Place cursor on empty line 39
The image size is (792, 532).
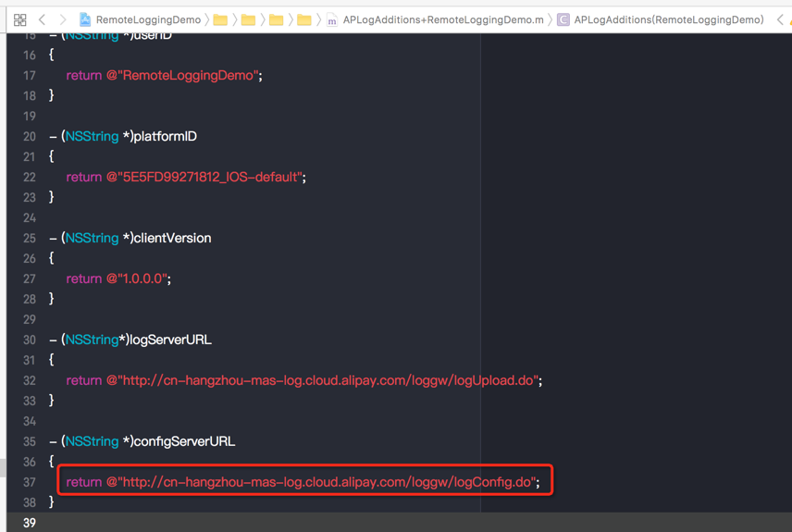point(399,523)
